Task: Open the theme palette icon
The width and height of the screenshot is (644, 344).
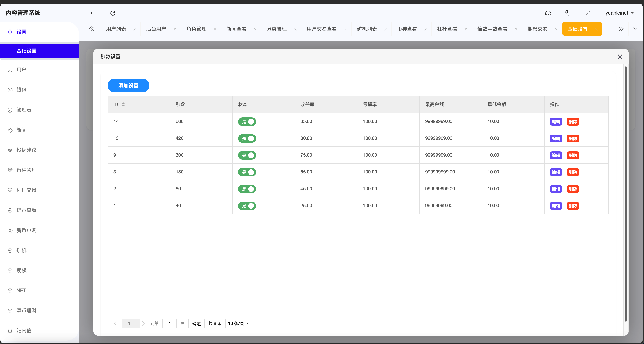Action: coord(548,13)
